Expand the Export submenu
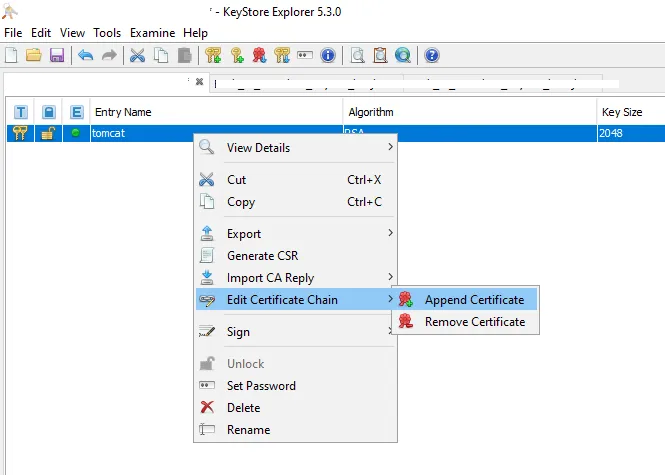The image size is (665, 475). 296,234
